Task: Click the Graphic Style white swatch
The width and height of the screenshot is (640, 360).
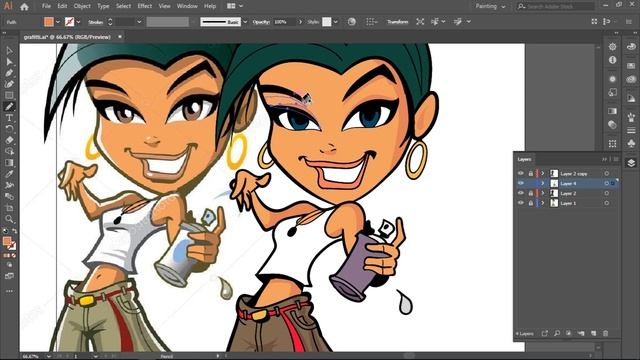Action: click(327, 22)
